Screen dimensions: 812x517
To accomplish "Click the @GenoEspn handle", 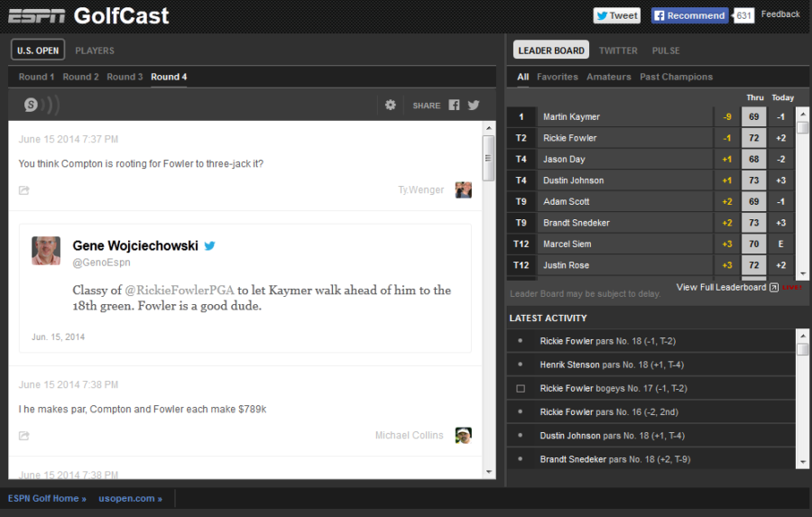I will (101, 263).
